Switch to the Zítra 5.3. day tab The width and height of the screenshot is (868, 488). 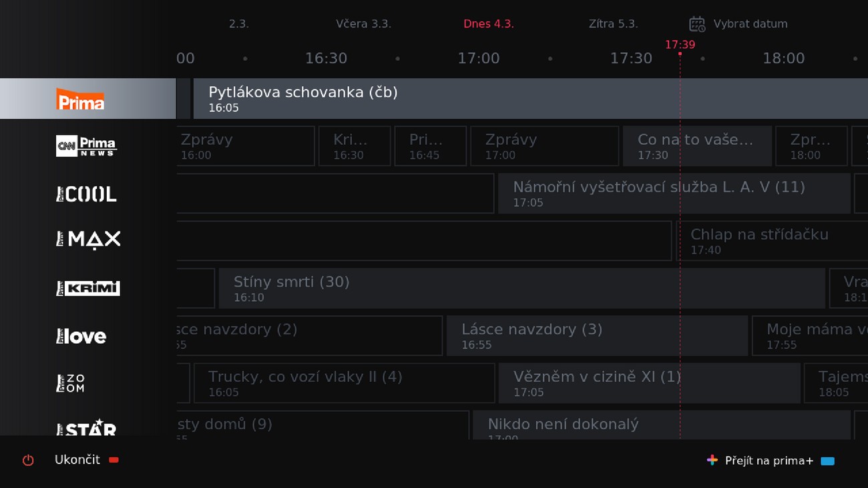[613, 24]
